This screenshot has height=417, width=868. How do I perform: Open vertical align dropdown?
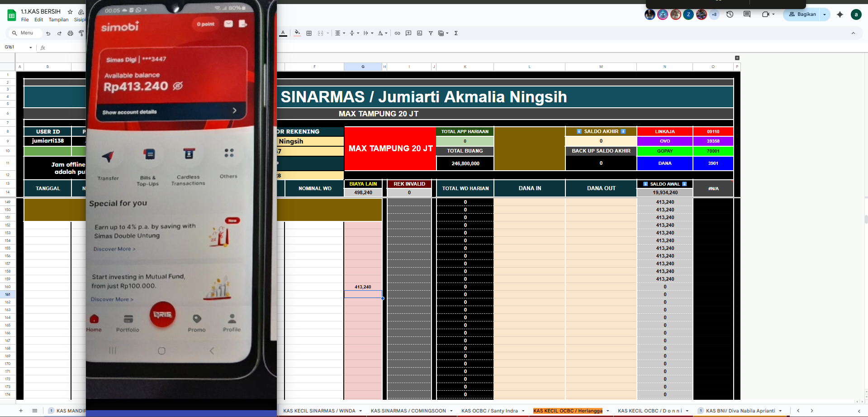tap(354, 33)
